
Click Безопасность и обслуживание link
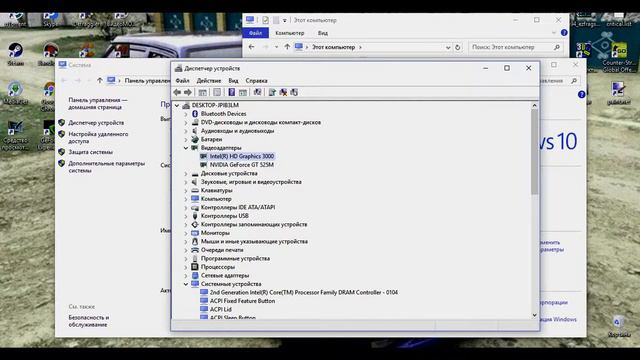89,321
